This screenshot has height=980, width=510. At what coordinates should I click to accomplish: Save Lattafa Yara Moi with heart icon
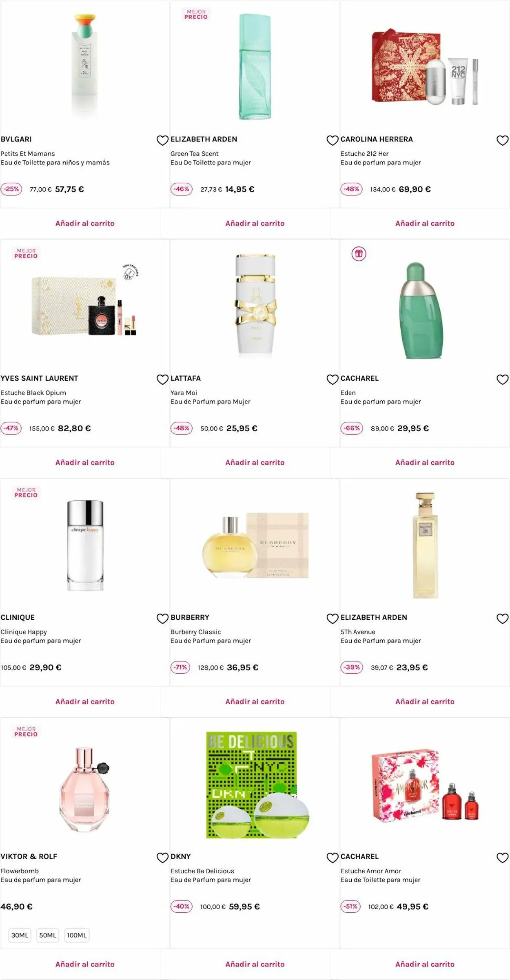point(333,379)
